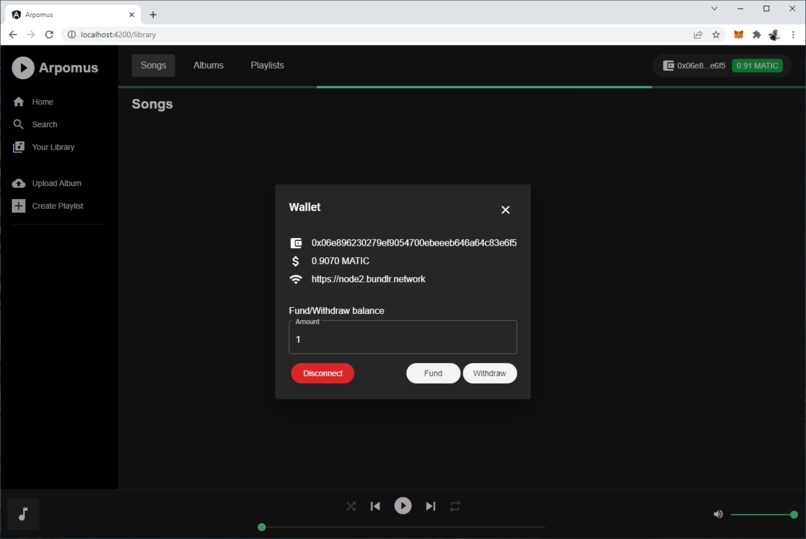Switch to the Playlists tab
The image size is (806, 539).
click(267, 65)
